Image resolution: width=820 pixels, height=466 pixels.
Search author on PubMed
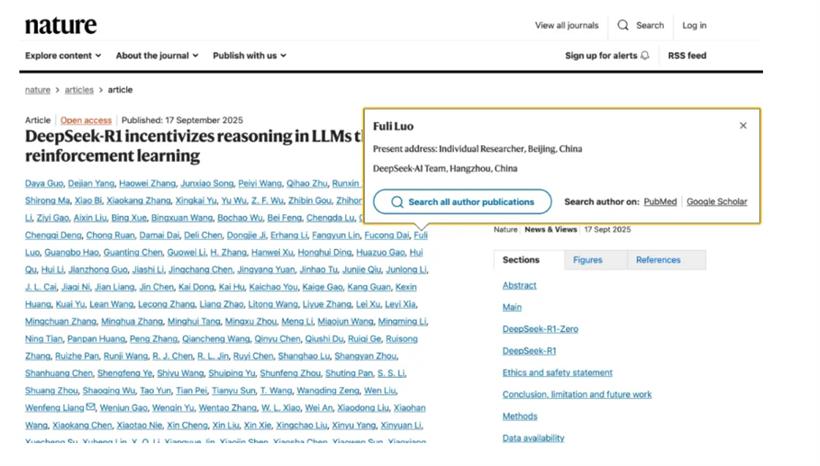point(660,201)
